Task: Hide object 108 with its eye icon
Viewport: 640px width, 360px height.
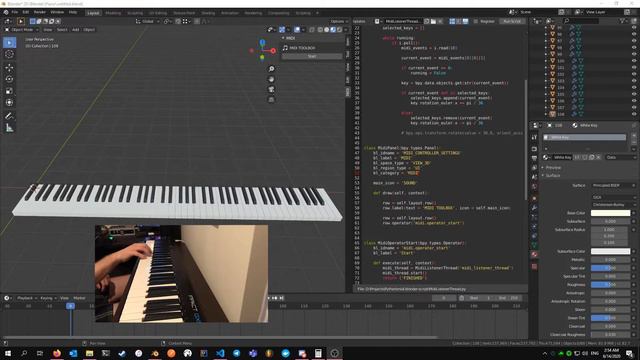Action: tap(634, 114)
